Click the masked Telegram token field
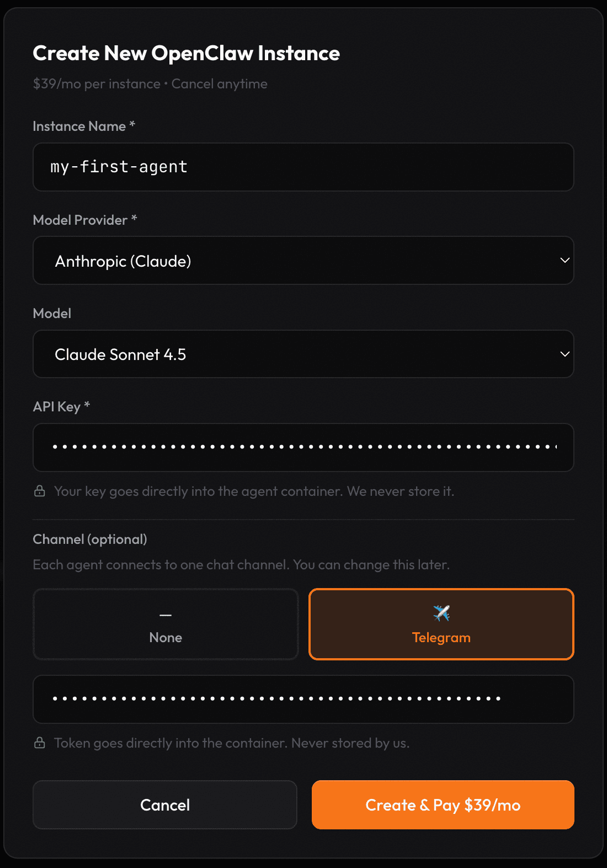The image size is (607, 868). (303, 699)
